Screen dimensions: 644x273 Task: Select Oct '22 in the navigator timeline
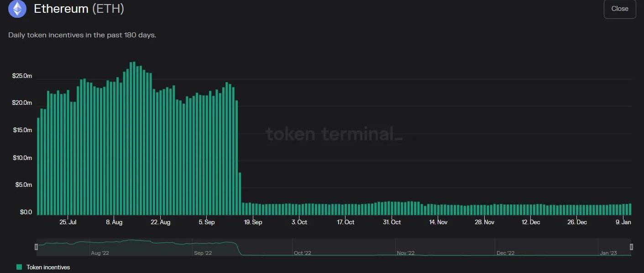[302, 253]
